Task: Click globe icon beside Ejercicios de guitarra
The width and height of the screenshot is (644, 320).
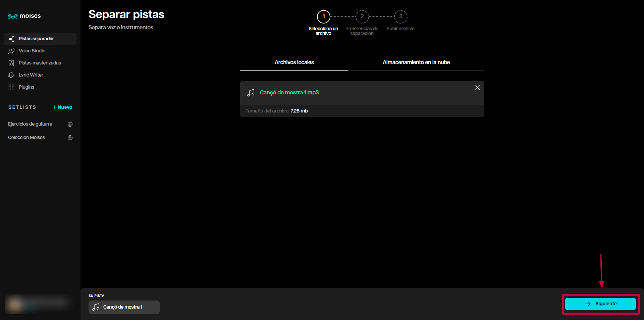Action: pos(70,124)
